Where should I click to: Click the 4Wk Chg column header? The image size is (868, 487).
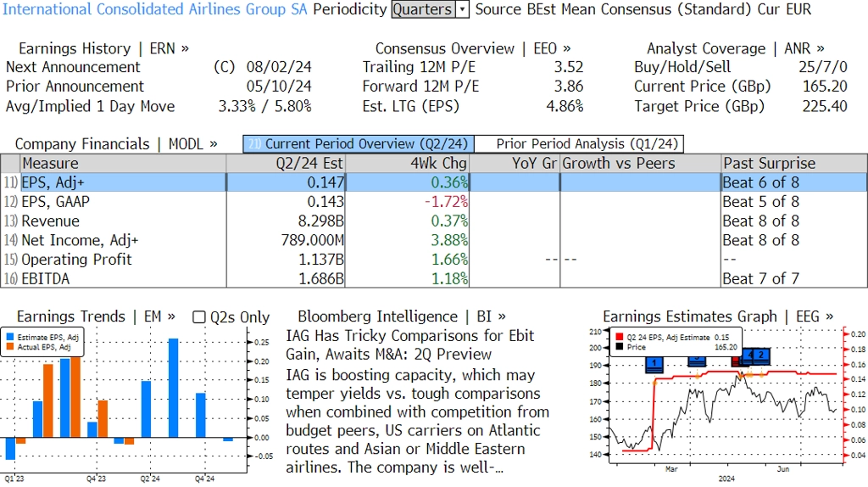tap(408, 164)
